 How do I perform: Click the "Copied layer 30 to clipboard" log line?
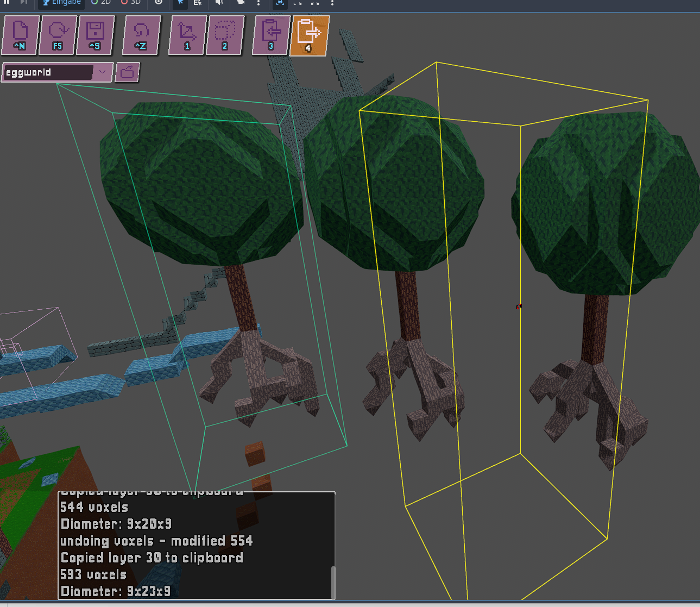pyautogui.click(x=152, y=558)
